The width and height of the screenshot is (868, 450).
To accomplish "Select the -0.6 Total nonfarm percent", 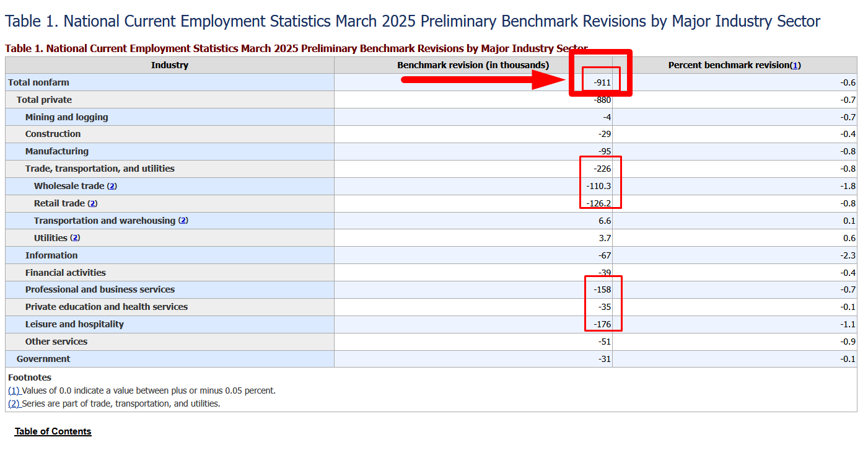I will [848, 82].
